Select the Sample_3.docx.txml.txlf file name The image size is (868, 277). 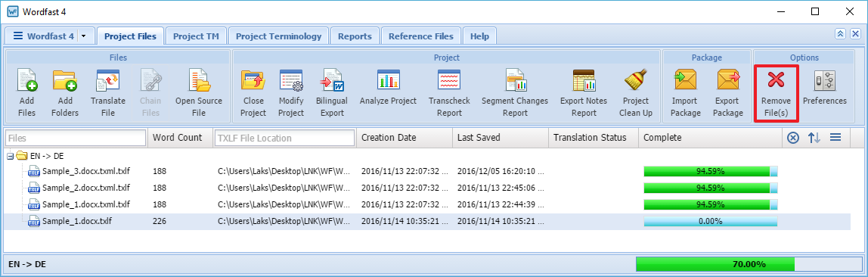[86, 171]
